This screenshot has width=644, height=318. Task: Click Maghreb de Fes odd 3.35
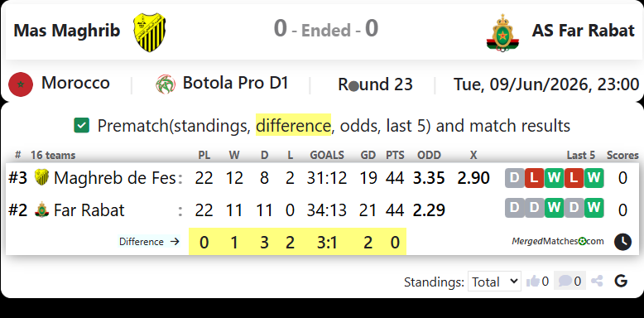point(429,178)
